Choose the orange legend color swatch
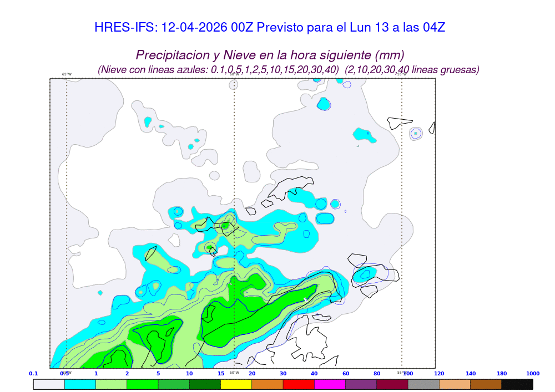This screenshot has width=555, height=392. point(267,384)
